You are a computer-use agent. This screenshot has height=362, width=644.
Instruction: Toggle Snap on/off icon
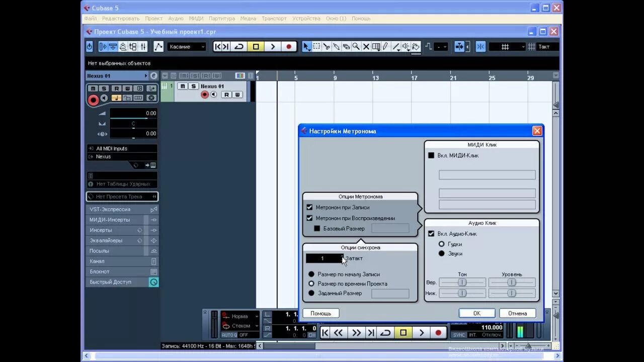click(x=480, y=47)
